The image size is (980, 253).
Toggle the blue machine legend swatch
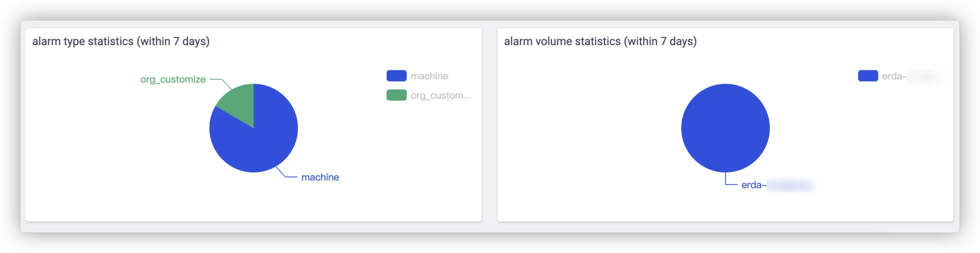tap(396, 76)
